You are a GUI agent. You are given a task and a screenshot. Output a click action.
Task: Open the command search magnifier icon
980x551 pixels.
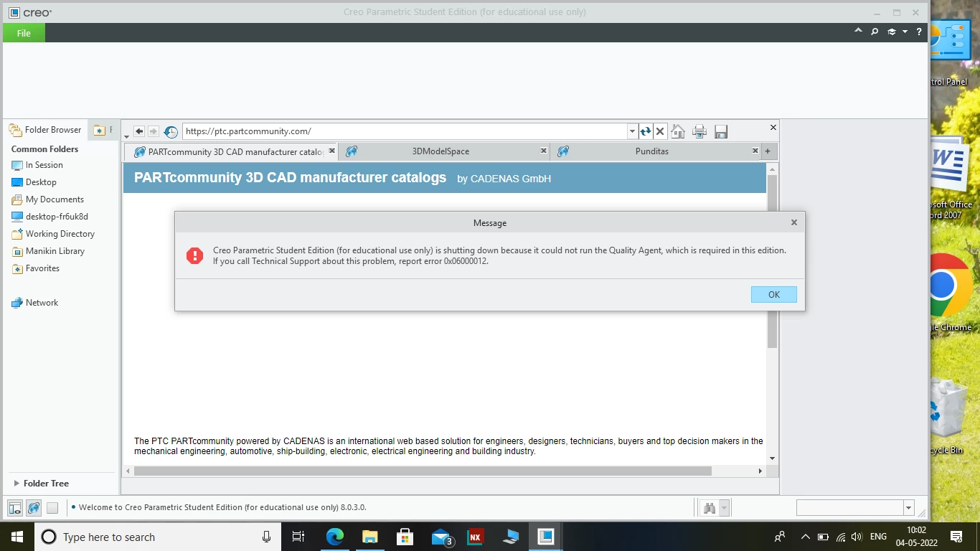(875, 32)
